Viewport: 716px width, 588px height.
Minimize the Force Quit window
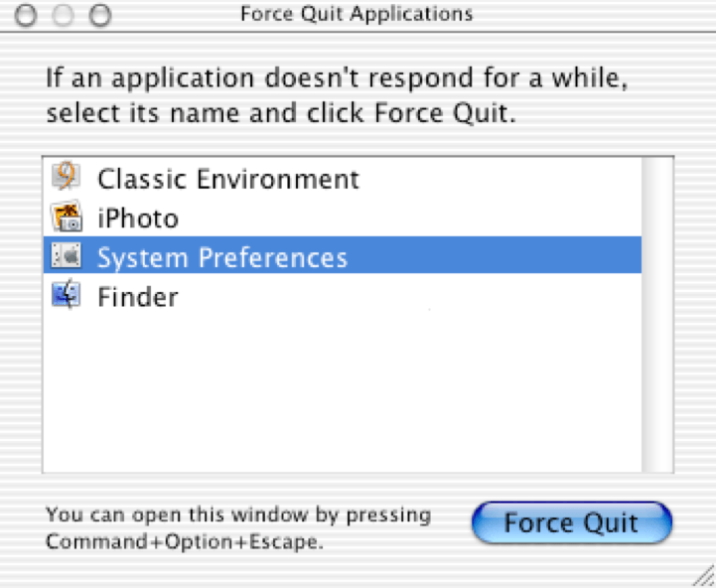[64, 16]
